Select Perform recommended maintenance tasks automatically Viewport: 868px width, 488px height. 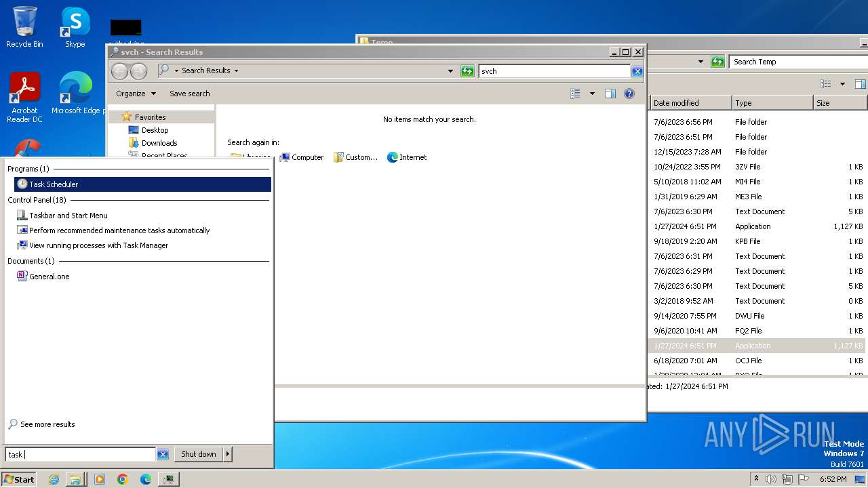tap(119, 230)
